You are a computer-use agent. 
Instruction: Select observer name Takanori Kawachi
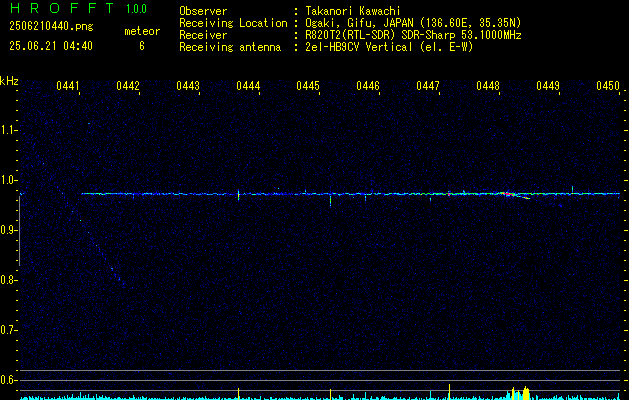352,11
